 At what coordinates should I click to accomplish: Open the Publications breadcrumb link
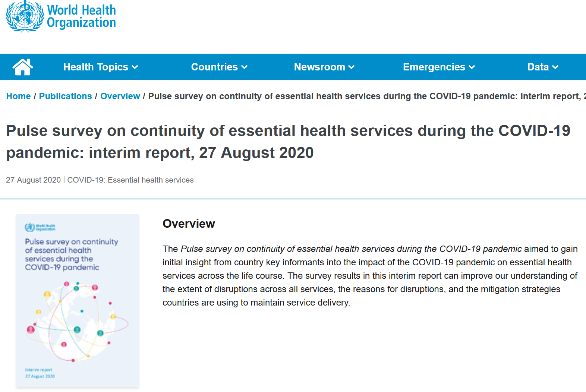pos(65,96)
